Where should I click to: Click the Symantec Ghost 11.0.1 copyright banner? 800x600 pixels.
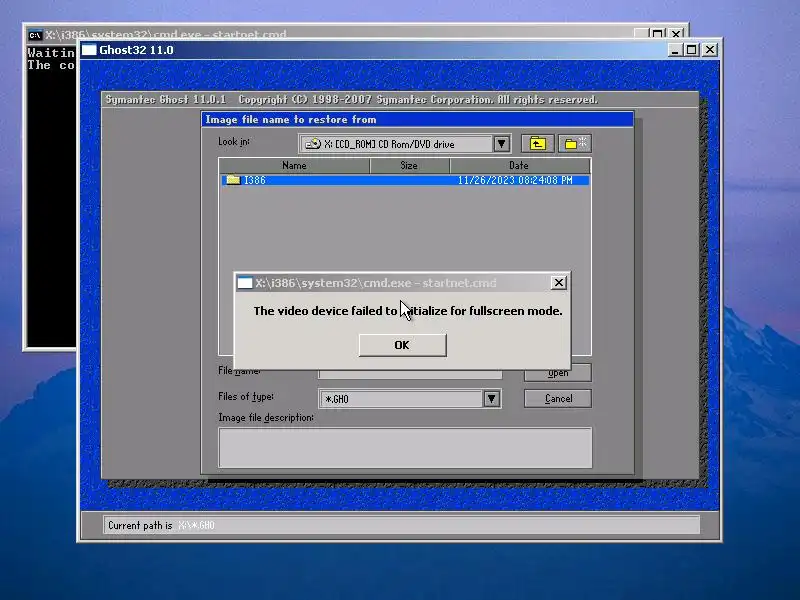352,99
